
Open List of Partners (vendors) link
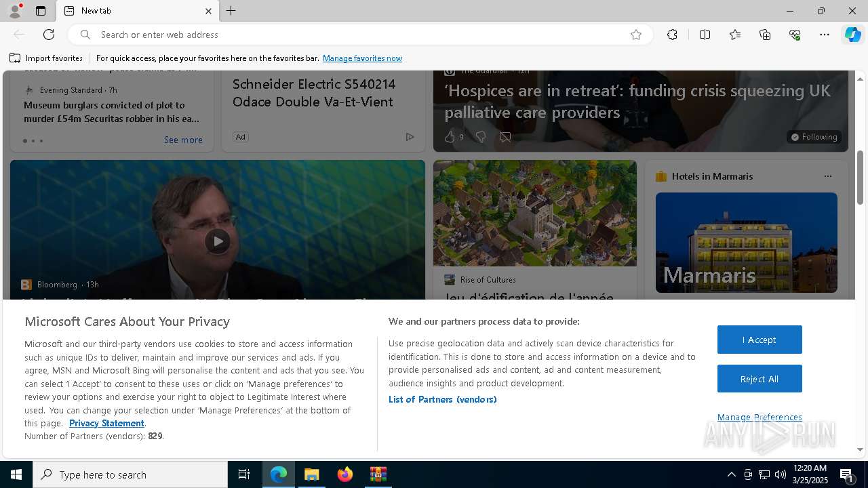pyautogui.click(x=443, y=399)
